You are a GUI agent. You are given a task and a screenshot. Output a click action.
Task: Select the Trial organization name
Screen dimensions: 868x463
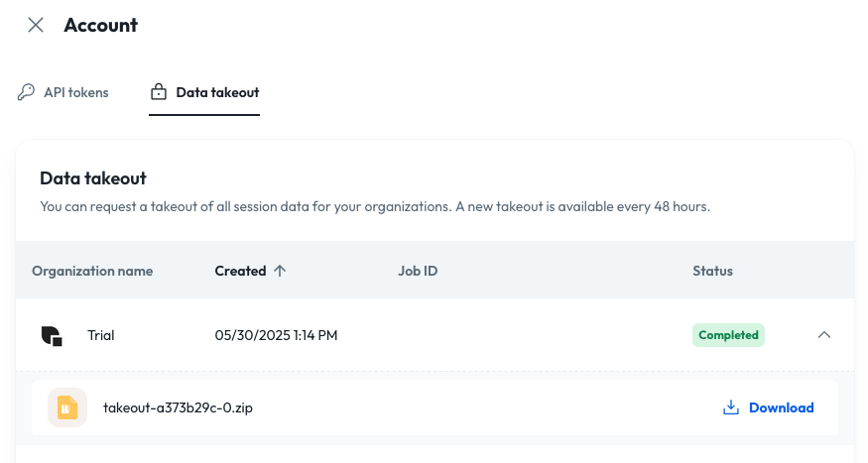[x=101, y=335]
